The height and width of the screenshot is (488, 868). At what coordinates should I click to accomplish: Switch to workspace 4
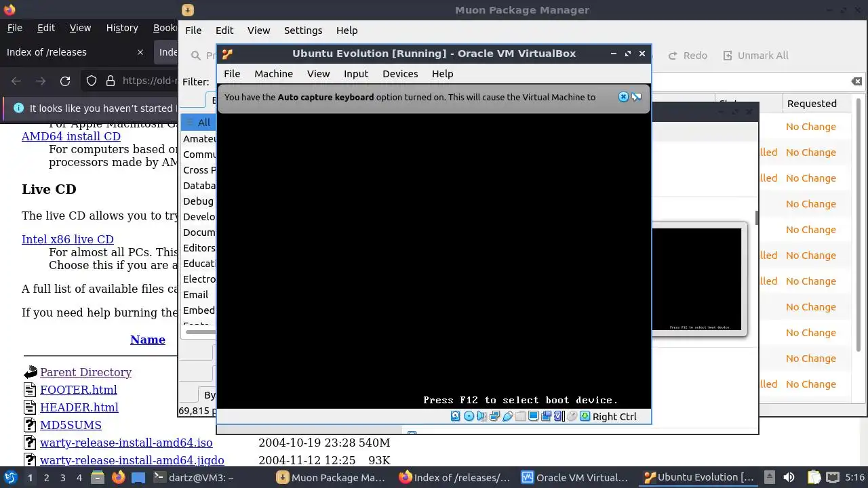79,477
